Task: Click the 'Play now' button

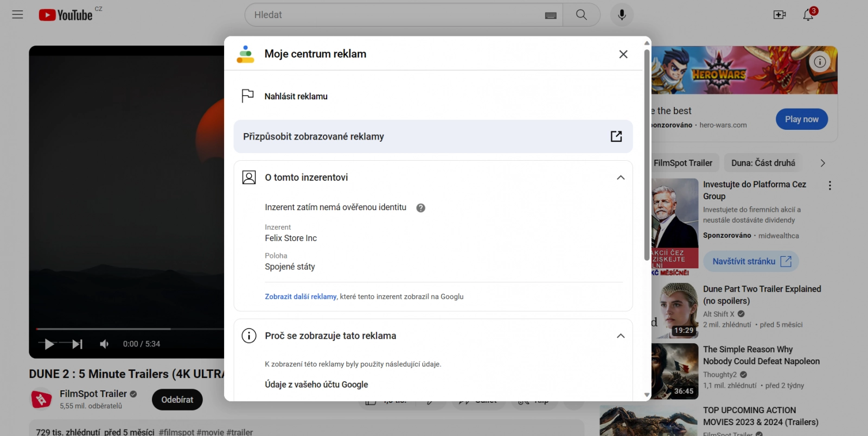Action: click(x=802, y=119)
